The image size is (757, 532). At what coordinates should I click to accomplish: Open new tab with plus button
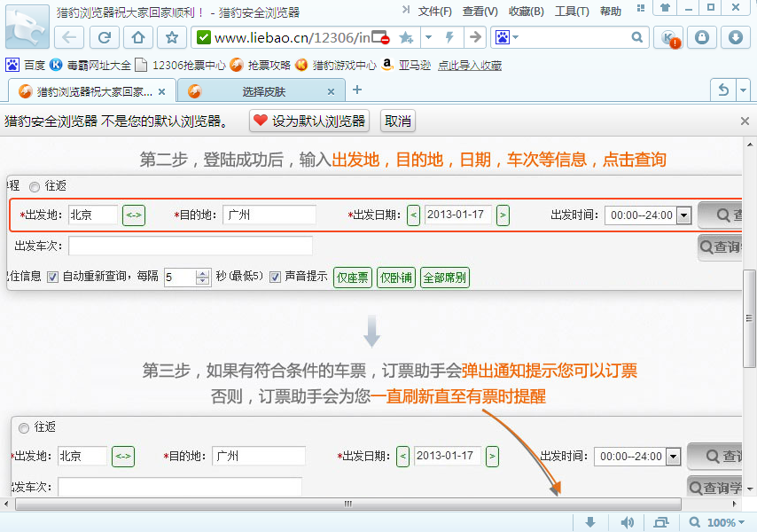click(x=357, y=90)
